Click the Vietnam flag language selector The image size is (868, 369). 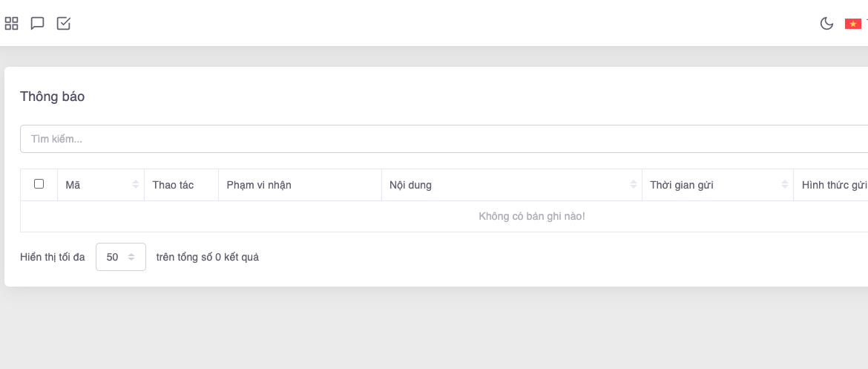852,24
